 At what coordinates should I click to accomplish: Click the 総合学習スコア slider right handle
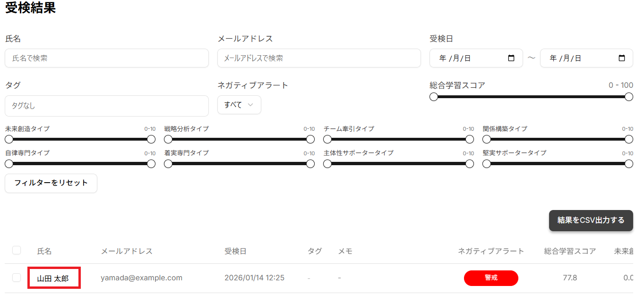[629, 97]
